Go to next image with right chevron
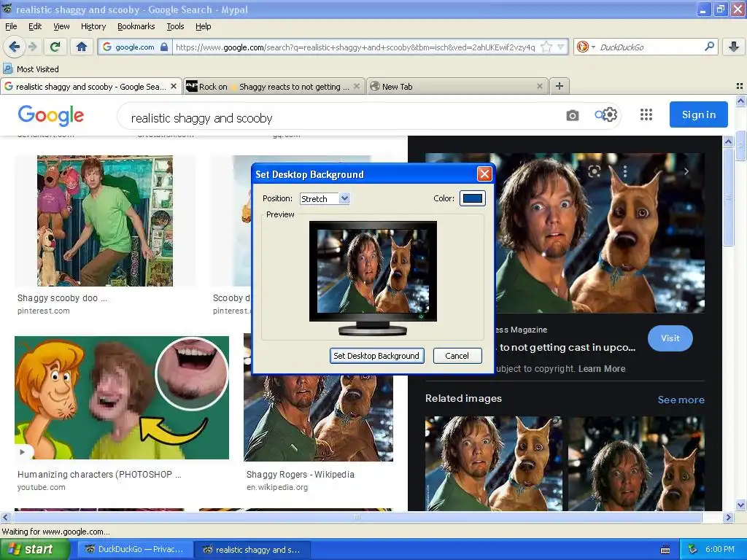The image size is (747, 560). click(686, 171)
